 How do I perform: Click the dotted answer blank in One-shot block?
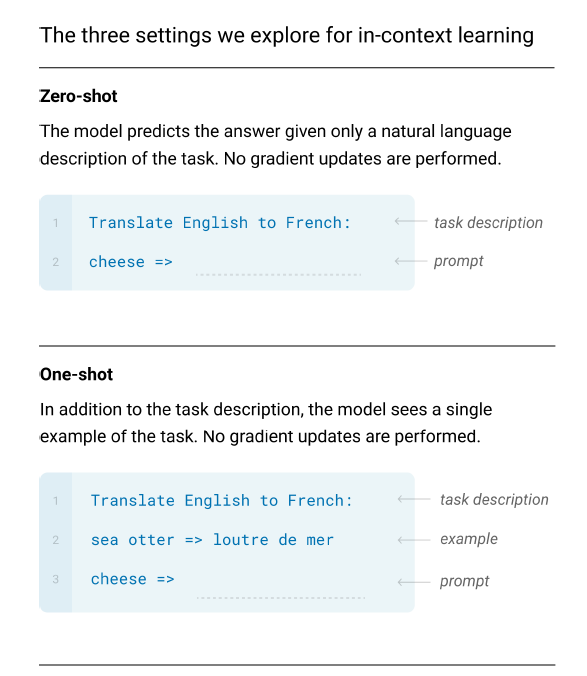point(281,598)
